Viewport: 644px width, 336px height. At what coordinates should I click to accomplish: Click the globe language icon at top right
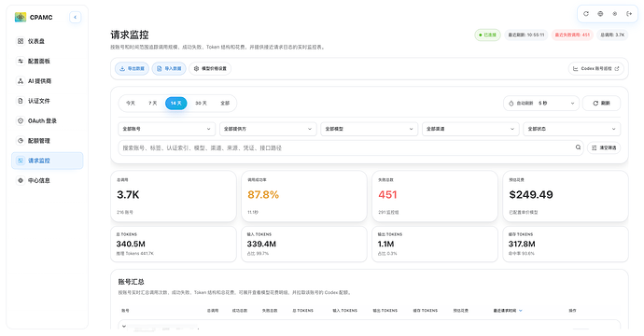600,14
